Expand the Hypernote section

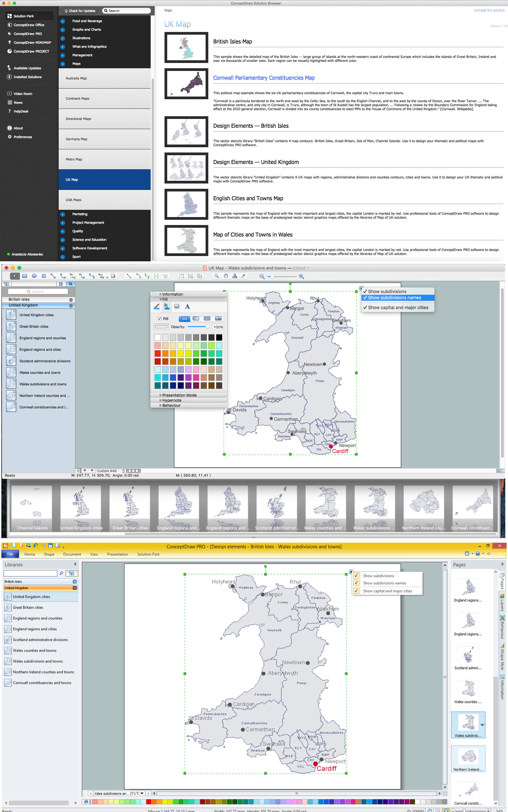tap(189, 400)
